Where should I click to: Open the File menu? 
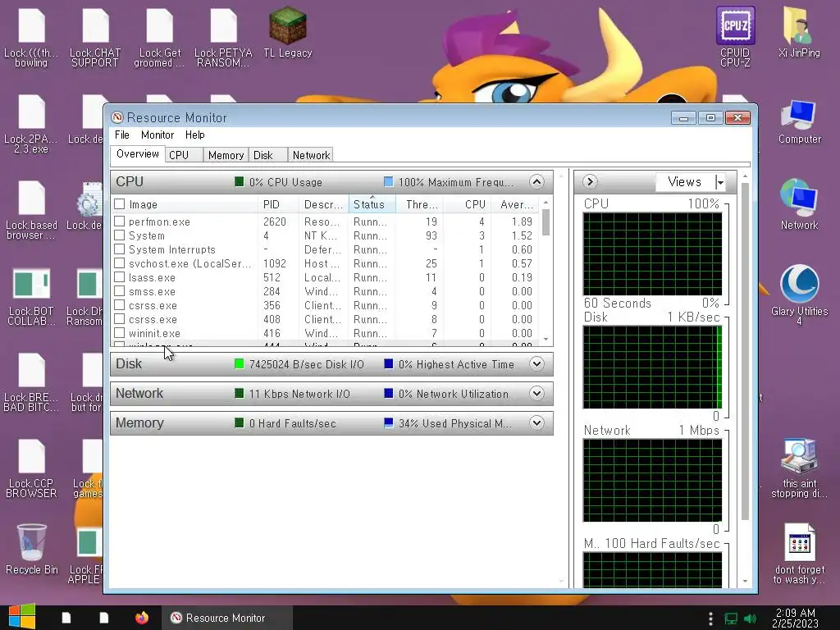click(x=122, y=135)
